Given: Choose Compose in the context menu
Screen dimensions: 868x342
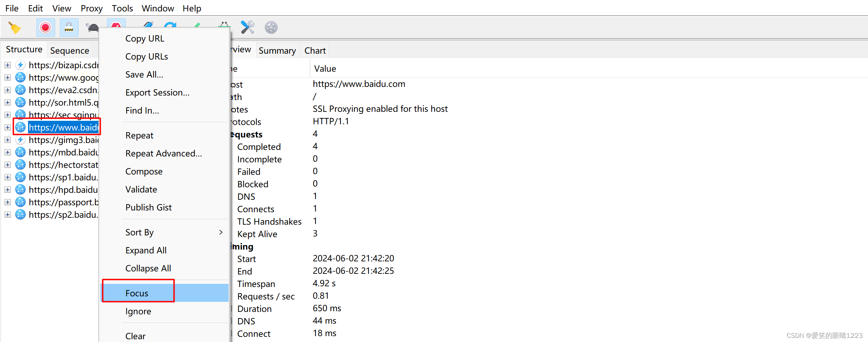Looking at the screenshot, I should 164,171.
